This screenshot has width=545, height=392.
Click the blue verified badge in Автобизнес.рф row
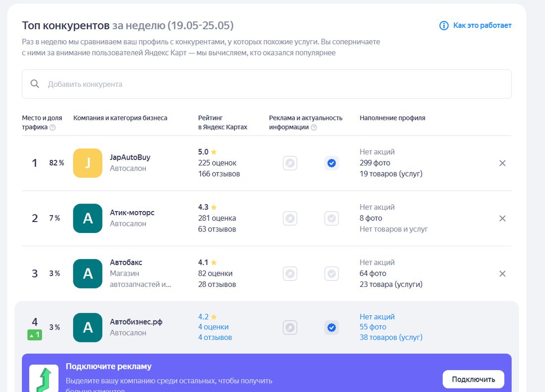(x=331, y=328)
